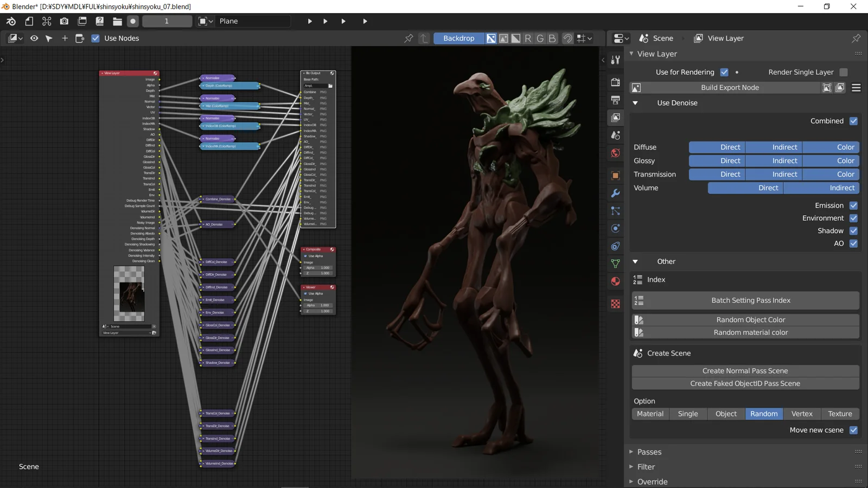Adjust the Alpha slider in the Composite node
This screenshot has width=868, height=488.
point(318,267)
